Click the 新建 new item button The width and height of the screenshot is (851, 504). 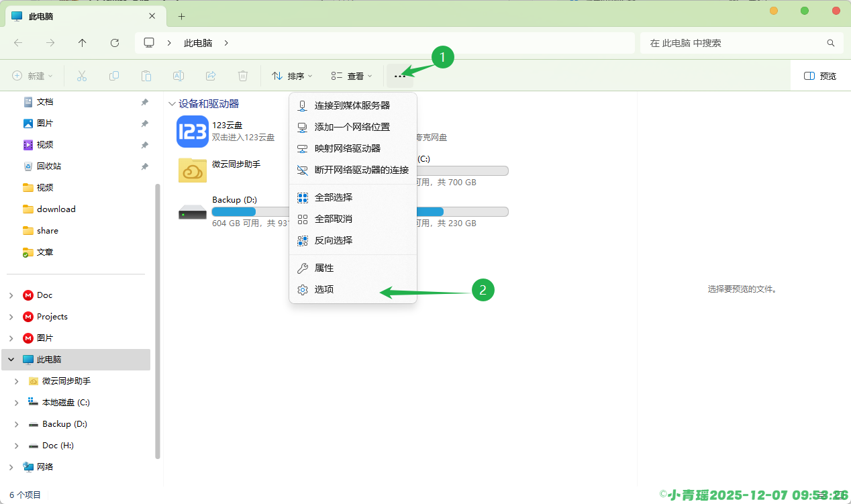pos(32,76)
